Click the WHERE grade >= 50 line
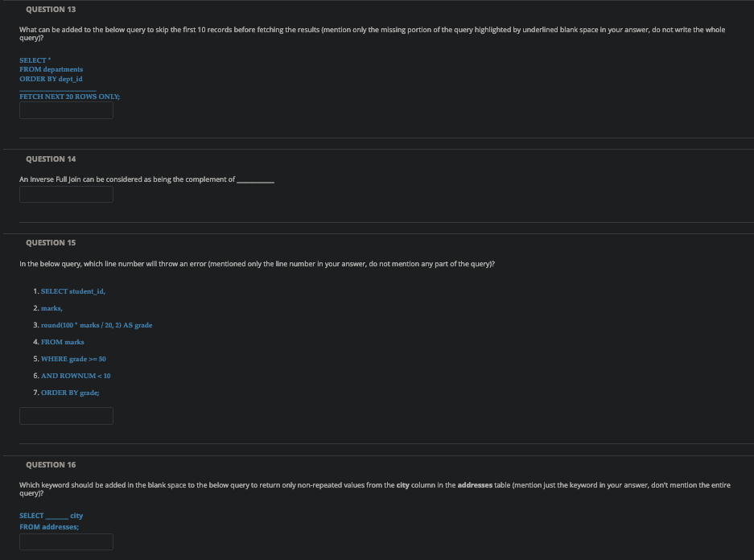Image resolution: width=754 pixels, height=560 pixels. click(x=73, y=358)
